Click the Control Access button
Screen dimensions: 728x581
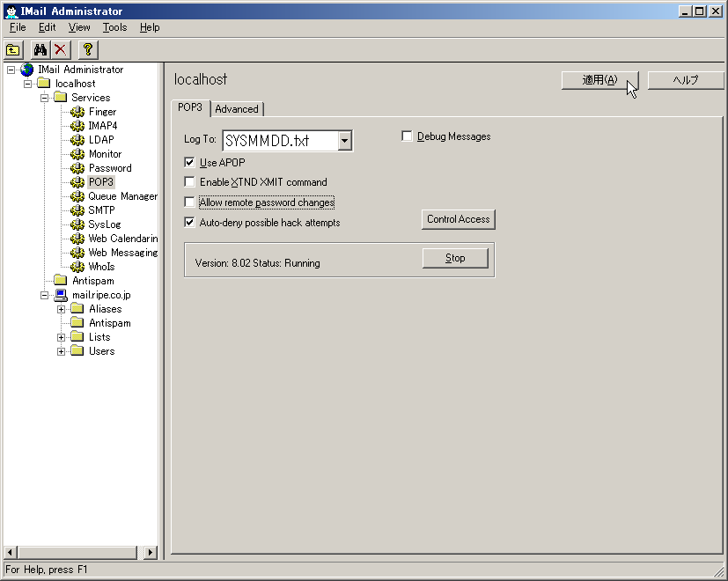pyautogui.click(x=459, y=219)
